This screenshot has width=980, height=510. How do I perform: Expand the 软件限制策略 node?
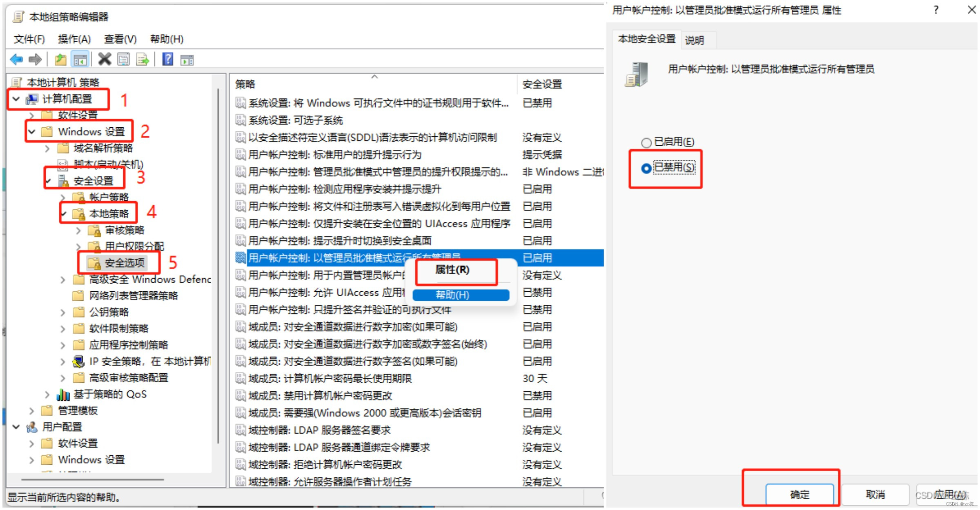(x=63, y=329)
